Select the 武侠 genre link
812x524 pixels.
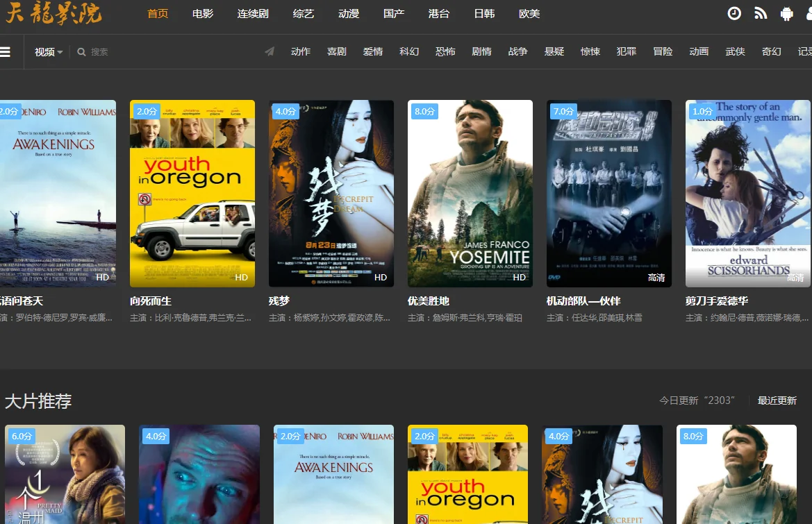[x=735, y=51]
